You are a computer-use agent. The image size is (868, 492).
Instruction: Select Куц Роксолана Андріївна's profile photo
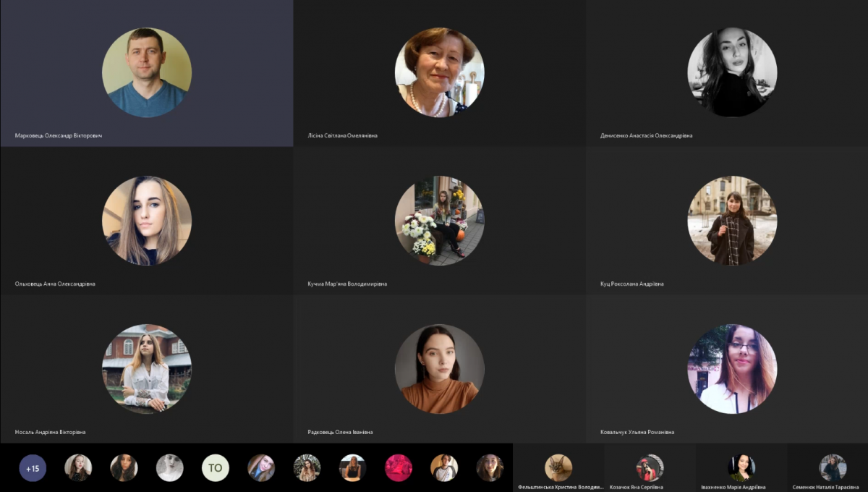pos(732,221)
